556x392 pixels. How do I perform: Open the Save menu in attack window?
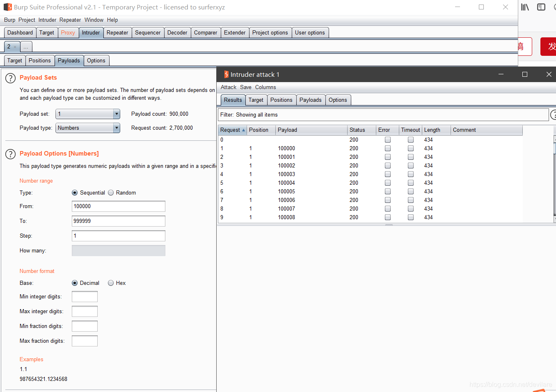coord(246,87)
